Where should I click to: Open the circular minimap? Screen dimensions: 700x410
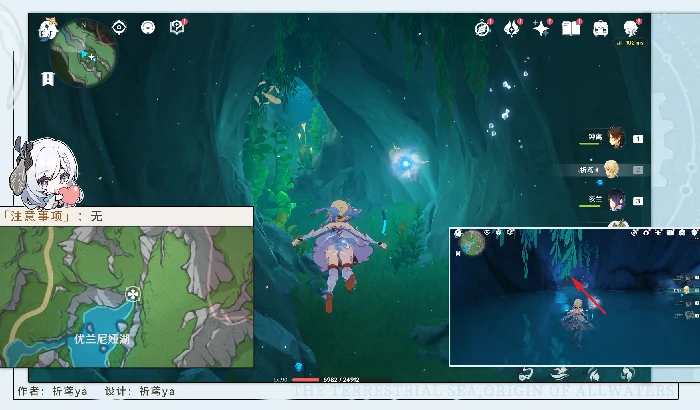pyautogui.click(x=84, y=53)
